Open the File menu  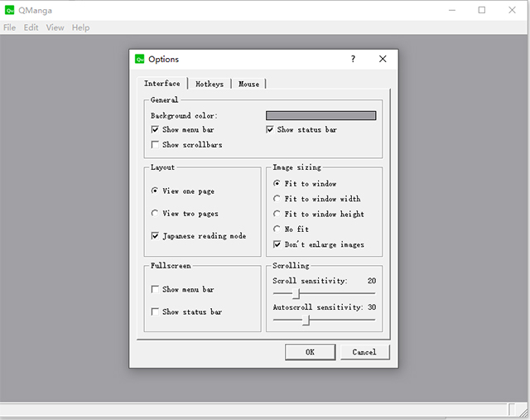click(x=9, y=27)
